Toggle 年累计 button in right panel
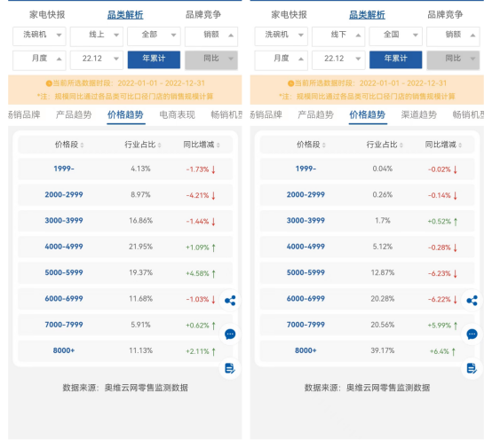 click(x=396, y=59)
